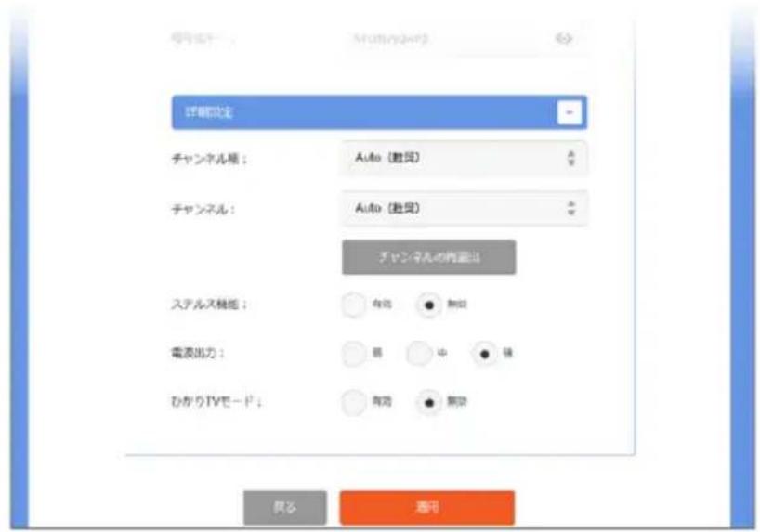Collapse the advanced settings with the minus button

coord(569,112)
